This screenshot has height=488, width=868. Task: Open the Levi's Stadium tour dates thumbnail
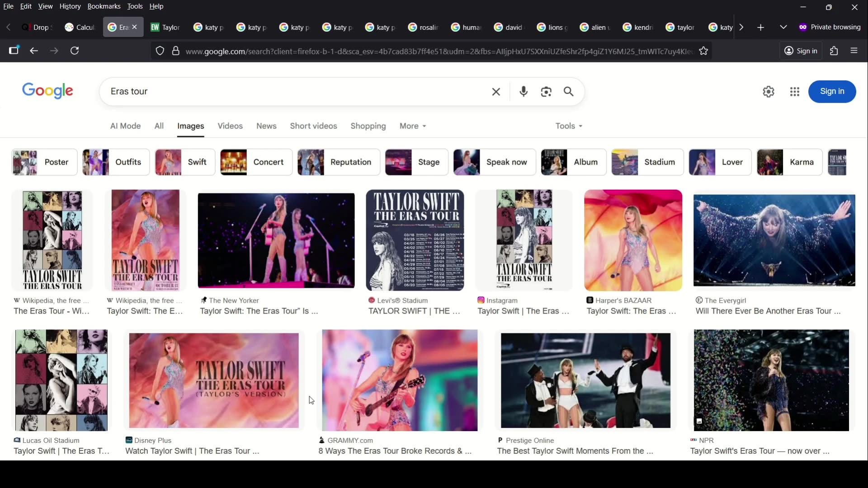415,240
